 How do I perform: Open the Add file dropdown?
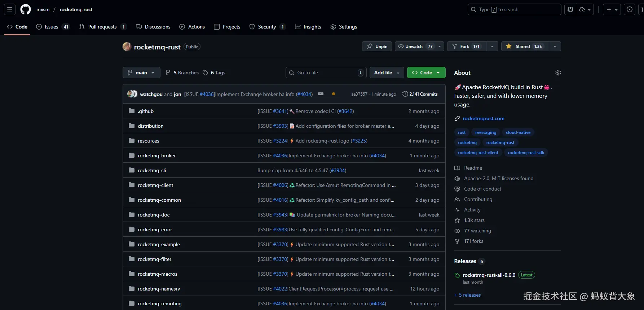pos(387,73)
